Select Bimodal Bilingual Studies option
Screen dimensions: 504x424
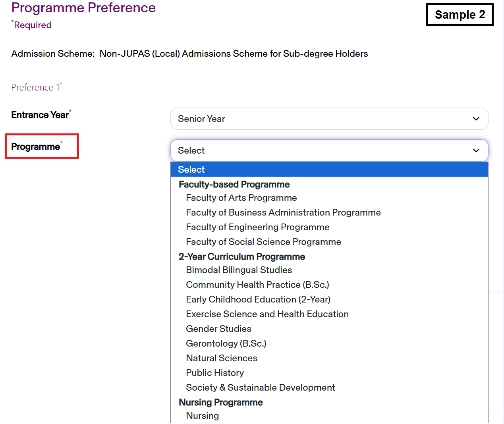[x=239, y=270]
